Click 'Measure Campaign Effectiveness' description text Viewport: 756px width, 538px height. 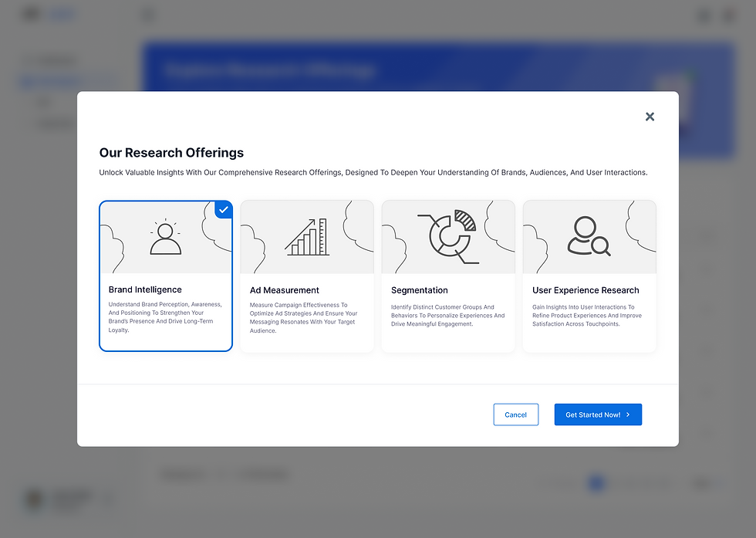304,317
